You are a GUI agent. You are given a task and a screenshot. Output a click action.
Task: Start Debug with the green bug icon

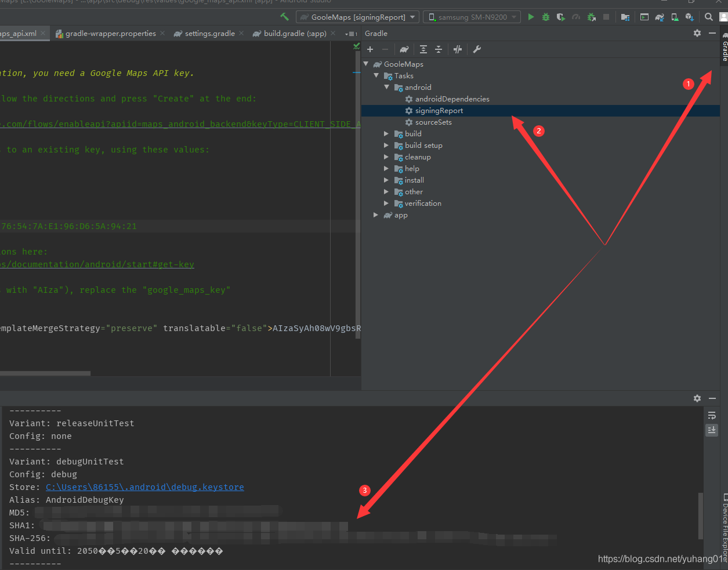click(x=546, y=17)
